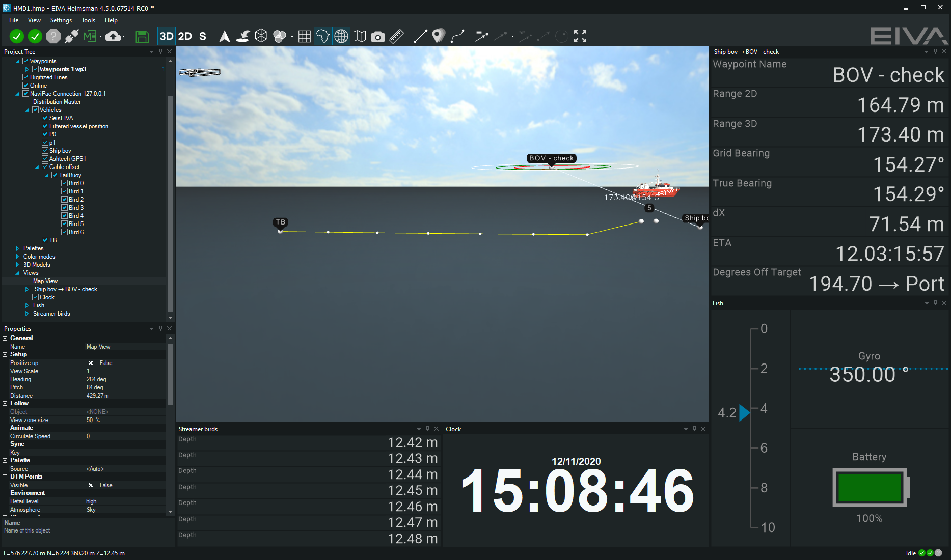Disable the Clock view checkbox
Viewport: 951px width, 560px height.
coord(36,297)
